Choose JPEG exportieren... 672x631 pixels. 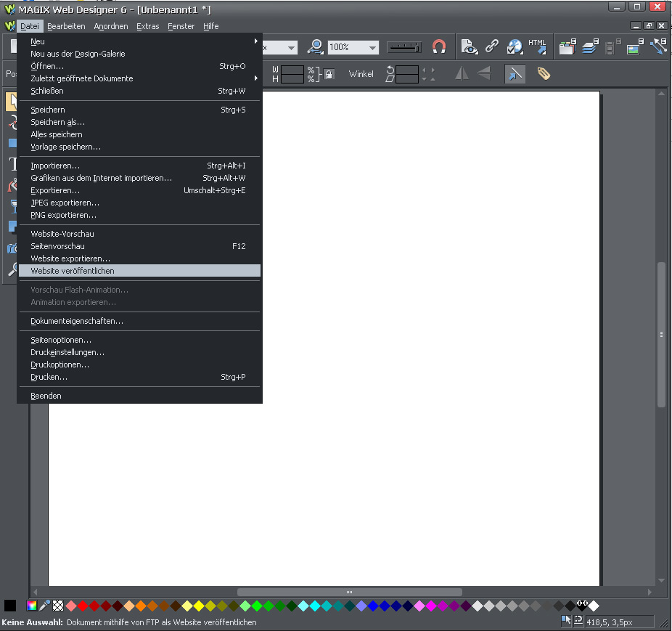click(x=140, y=203)
